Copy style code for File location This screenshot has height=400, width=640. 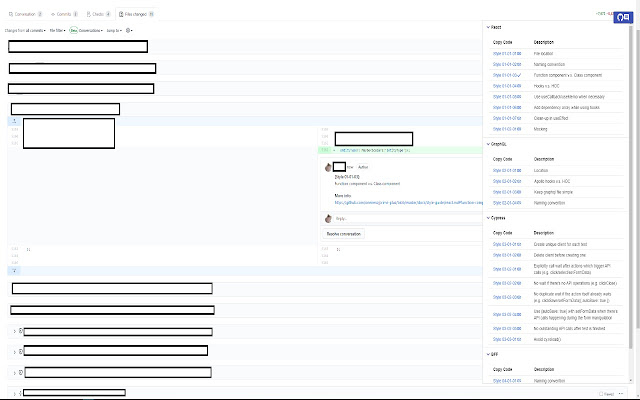tap(507, 53)
